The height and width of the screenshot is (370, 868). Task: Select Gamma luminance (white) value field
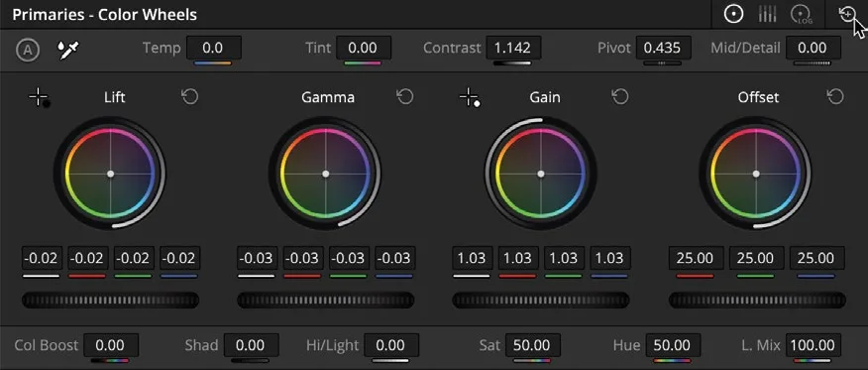pyautogui.click(x=258, y=259)
